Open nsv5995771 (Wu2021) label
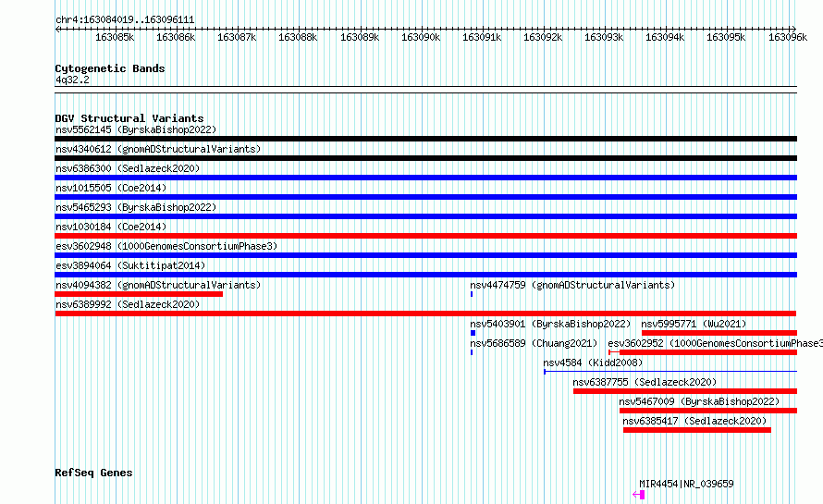The width and height of the screenshot is (823, 504). coord(694,324)
